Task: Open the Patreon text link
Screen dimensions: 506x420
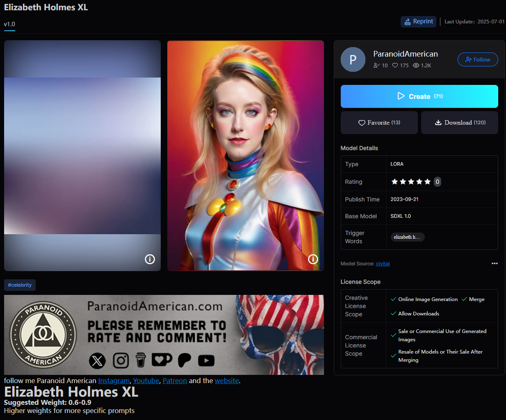Action: pos(175,381)
